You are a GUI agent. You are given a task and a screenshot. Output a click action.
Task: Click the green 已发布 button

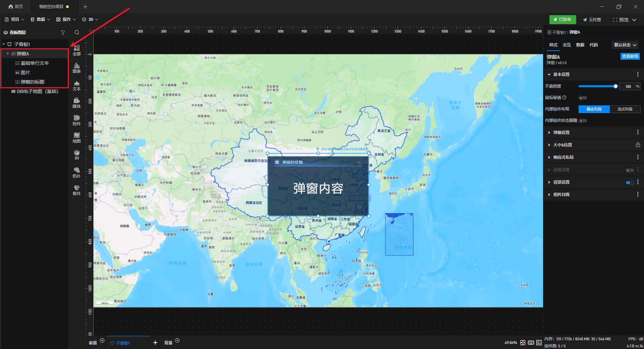coord(562,19)
